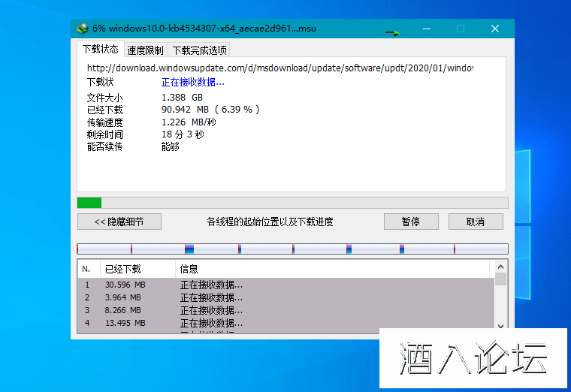
Task: Click the 已经下载 column header
Action: click(x=137, y=269)
